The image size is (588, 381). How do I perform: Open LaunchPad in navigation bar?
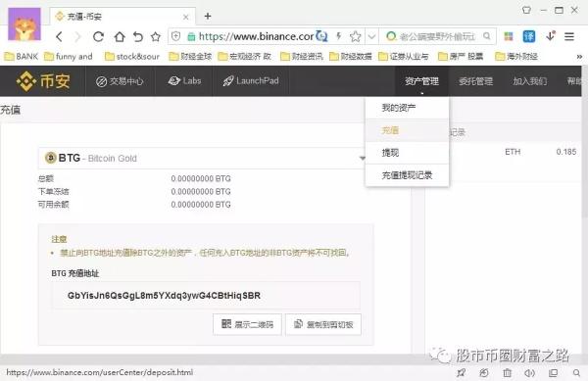251,81
